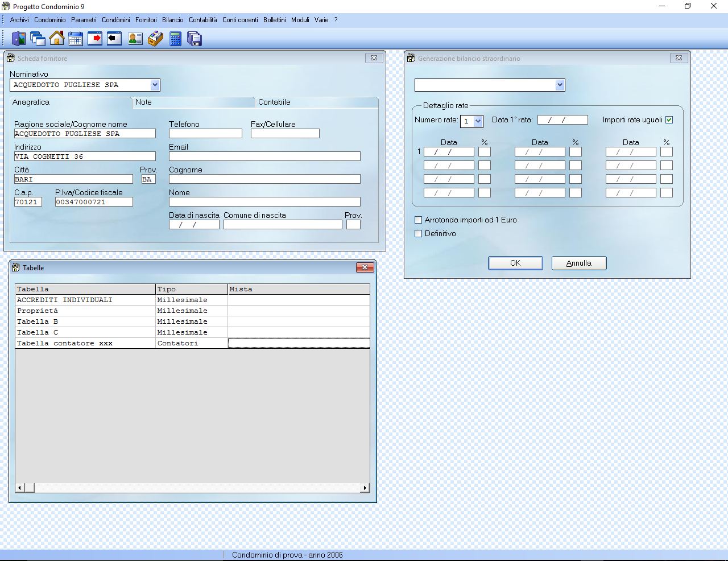
Task: Click the open door exit toolbar icon
Action: pos(19,39)
